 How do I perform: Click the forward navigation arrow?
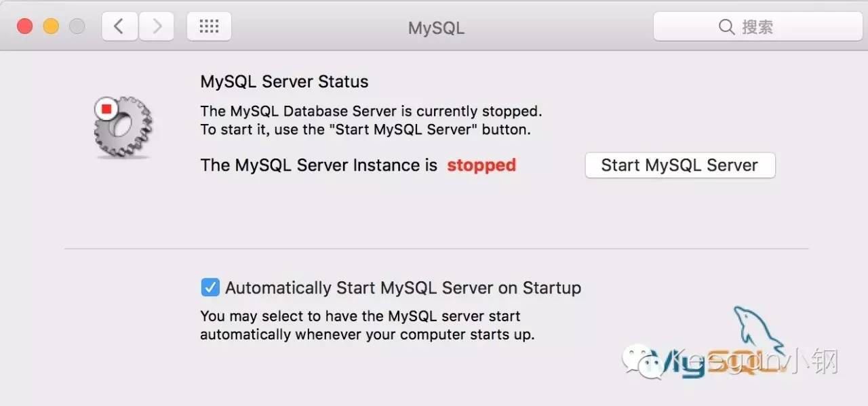pos(157,26)
